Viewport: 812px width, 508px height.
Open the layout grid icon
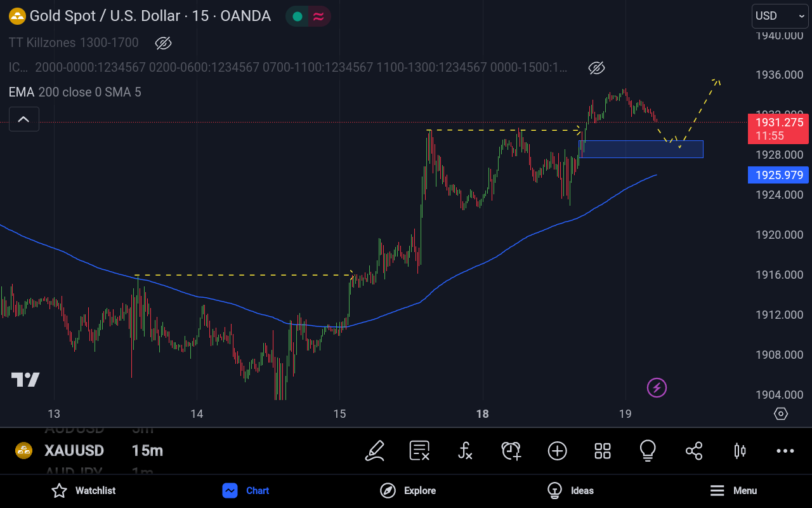coord(602,451)
